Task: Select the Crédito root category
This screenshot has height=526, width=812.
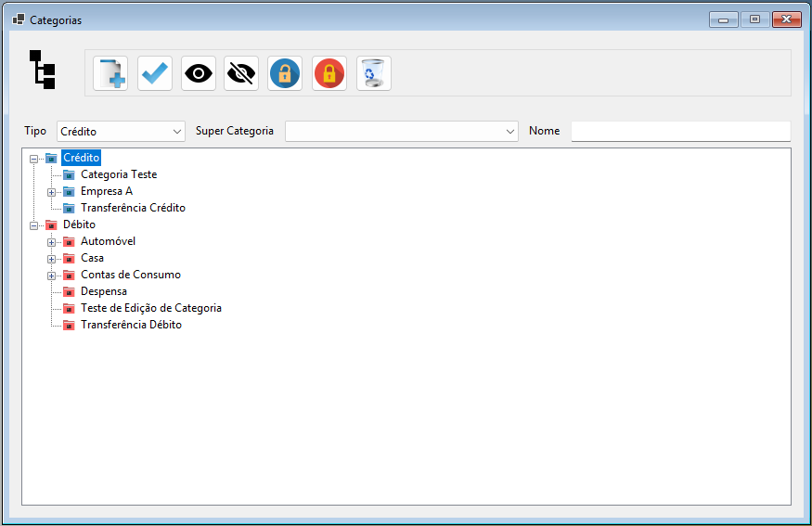Action: point(82,158)
